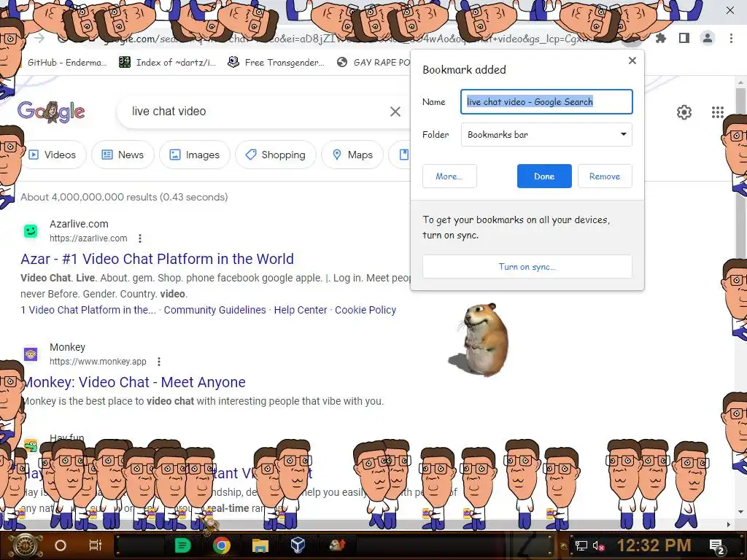Screen dimensions: 747x560
Task: Open File Explorer from taskbar
Action: click(260, 545)
